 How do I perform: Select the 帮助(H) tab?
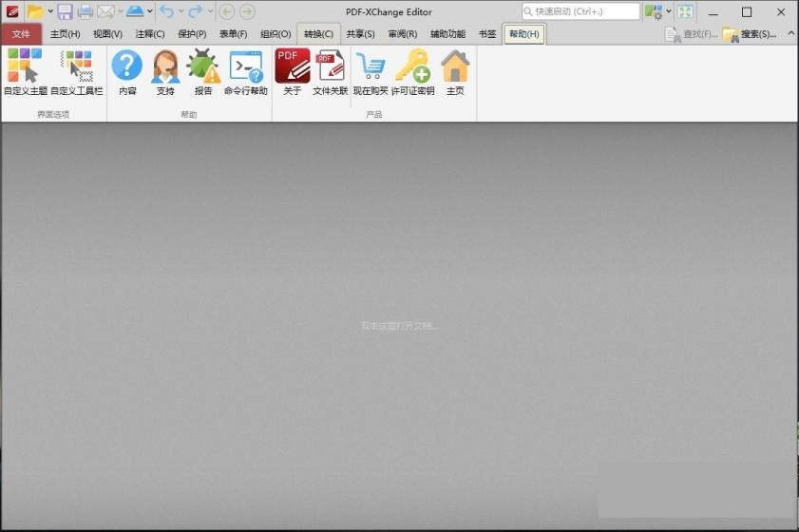524,34
